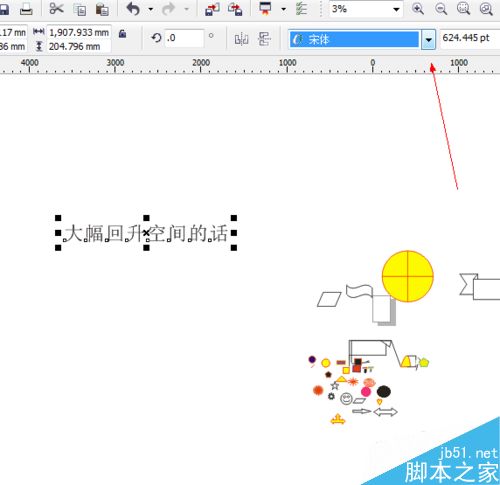Click the rotation angle field
This screenshot has width=500, height=485.
tap(184, 38)
